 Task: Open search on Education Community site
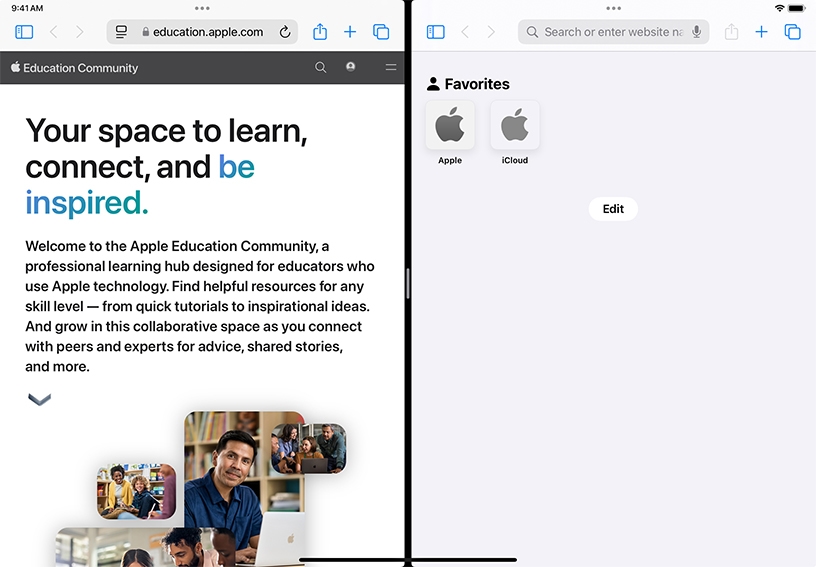tap(320, 68)
